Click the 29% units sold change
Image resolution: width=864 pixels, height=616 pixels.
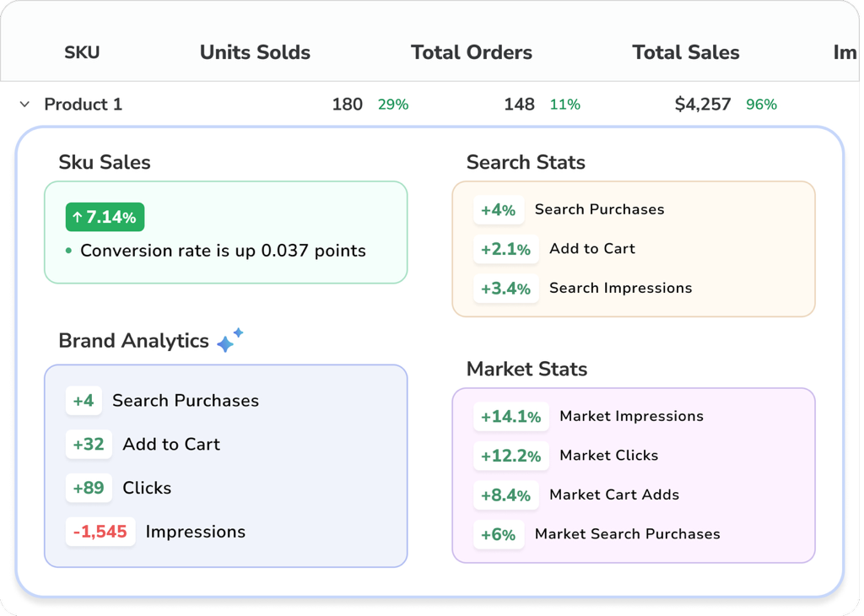click(393, 104)
